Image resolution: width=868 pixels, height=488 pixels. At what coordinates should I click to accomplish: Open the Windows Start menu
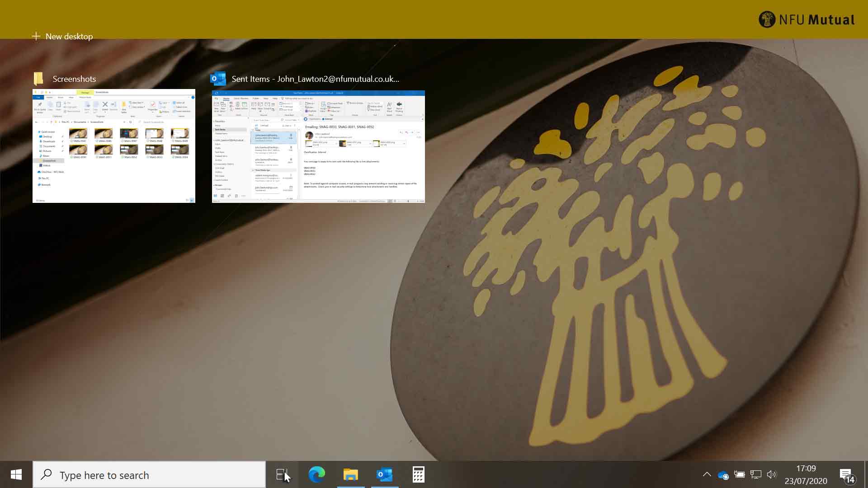tap(16, 474)
